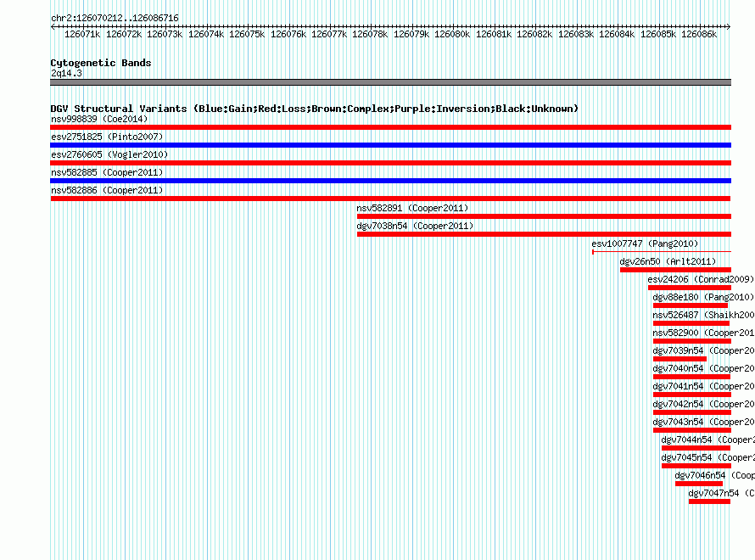Click the red bar under dgv88e180
Screen dimensions: 755x560
(691, 305)
